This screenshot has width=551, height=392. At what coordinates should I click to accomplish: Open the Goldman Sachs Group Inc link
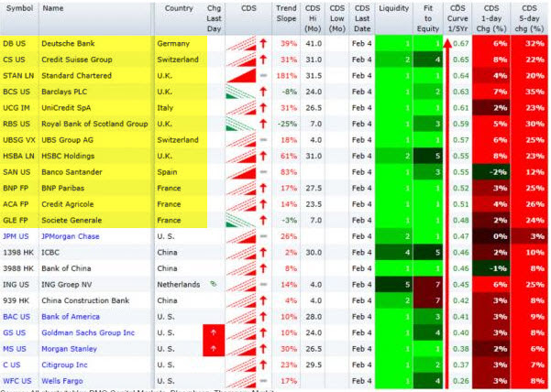click(88, 333)
